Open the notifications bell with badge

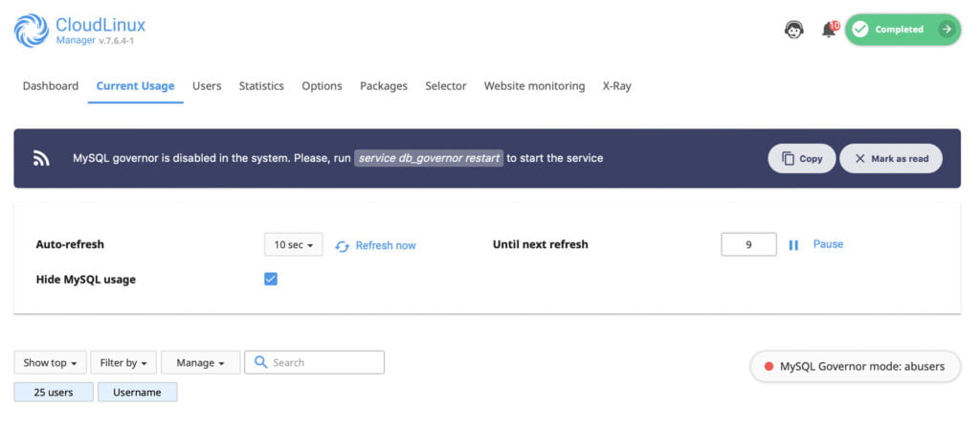(830, 29)
